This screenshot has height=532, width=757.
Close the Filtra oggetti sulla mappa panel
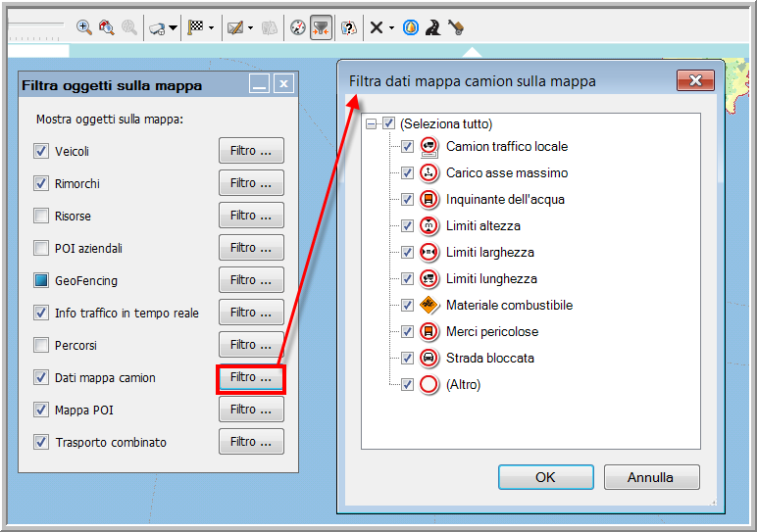(x=284, y=84)
